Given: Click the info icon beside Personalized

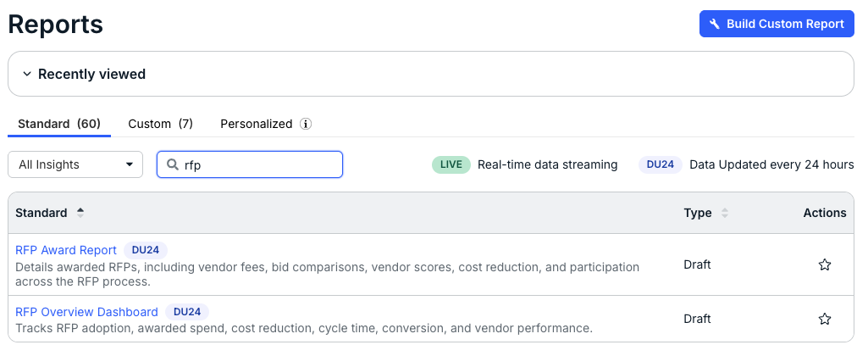Looking at the screenshot, I should (x=306, y=125).
